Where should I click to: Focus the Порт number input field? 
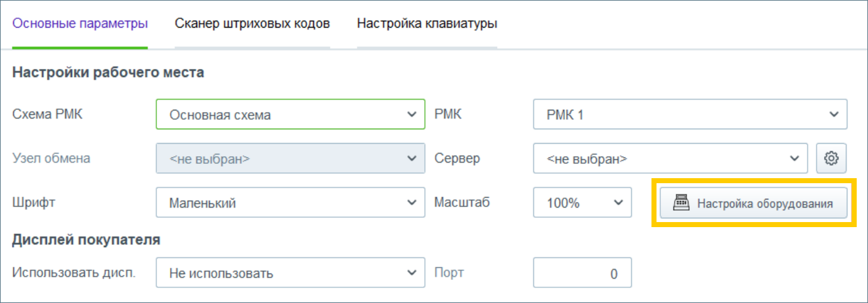(x=582, y=273)
